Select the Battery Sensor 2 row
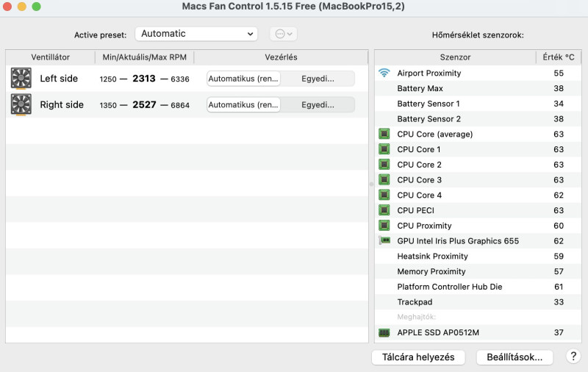The height and width of the screenshot is (372, 588). 478,119
